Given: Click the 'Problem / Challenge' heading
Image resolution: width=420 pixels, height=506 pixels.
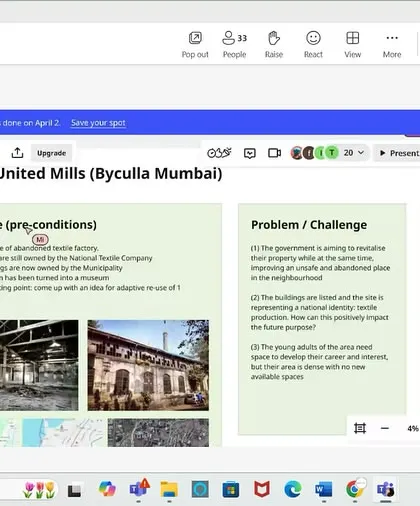Looking at the screenshot, I should point(309,225).
